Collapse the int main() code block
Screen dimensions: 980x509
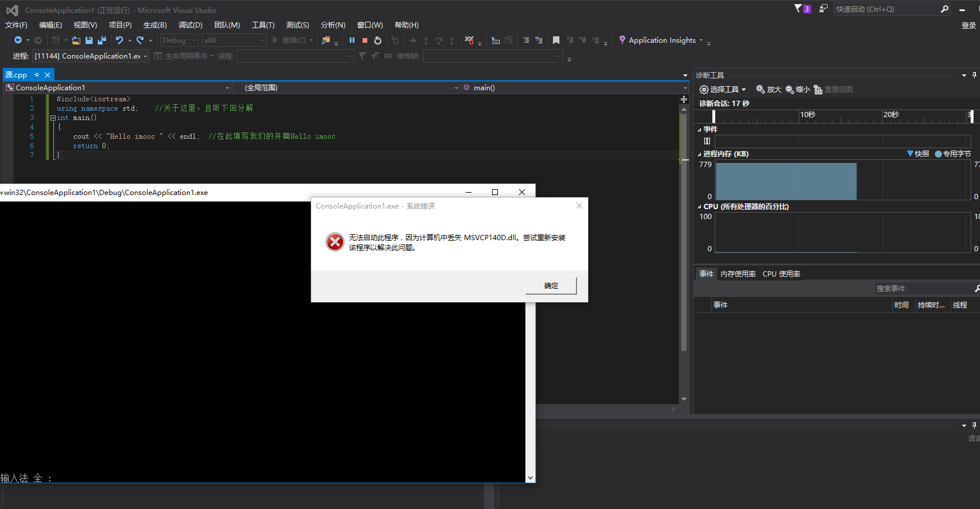tap(53, 118)
